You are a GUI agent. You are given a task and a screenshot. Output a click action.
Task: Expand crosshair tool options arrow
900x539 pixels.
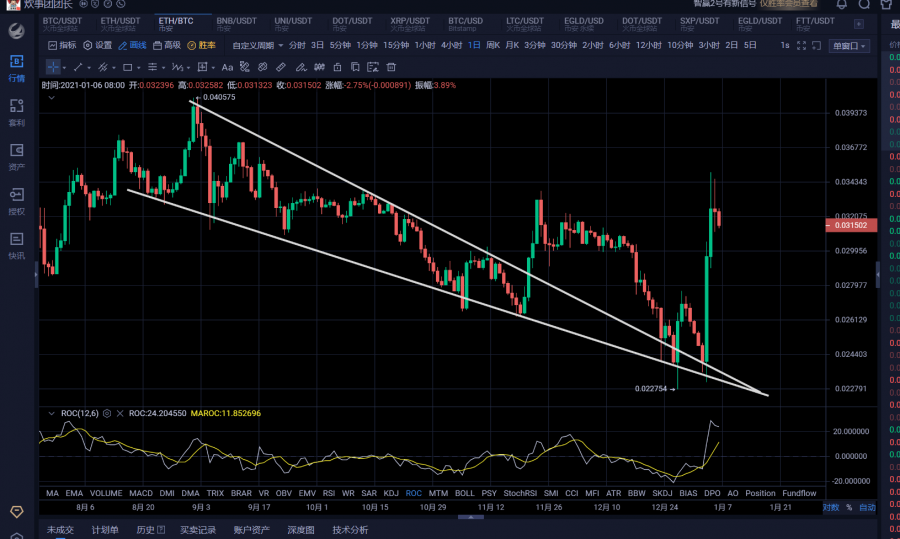point(64,68)
